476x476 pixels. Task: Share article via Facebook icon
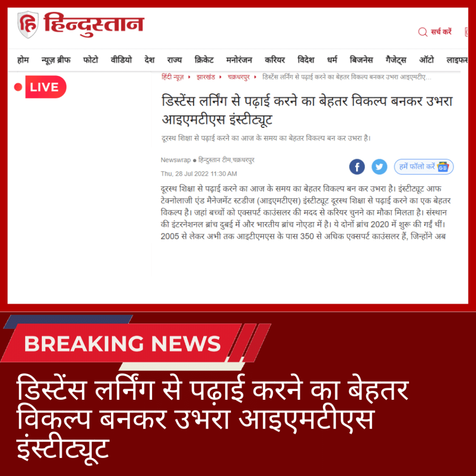pyautogui.click(x=357, y=167)
